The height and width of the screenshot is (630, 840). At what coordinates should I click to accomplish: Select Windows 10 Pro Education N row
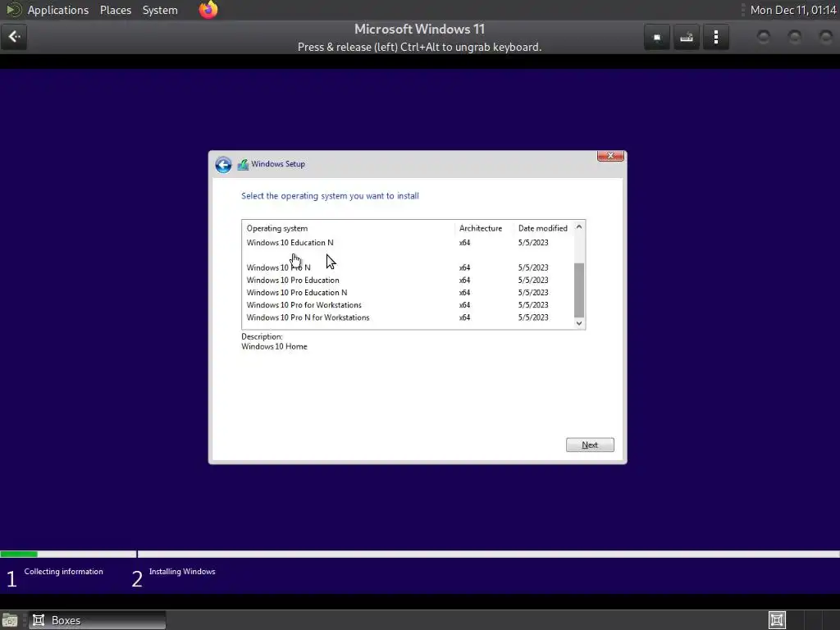[x=407, y=293]
